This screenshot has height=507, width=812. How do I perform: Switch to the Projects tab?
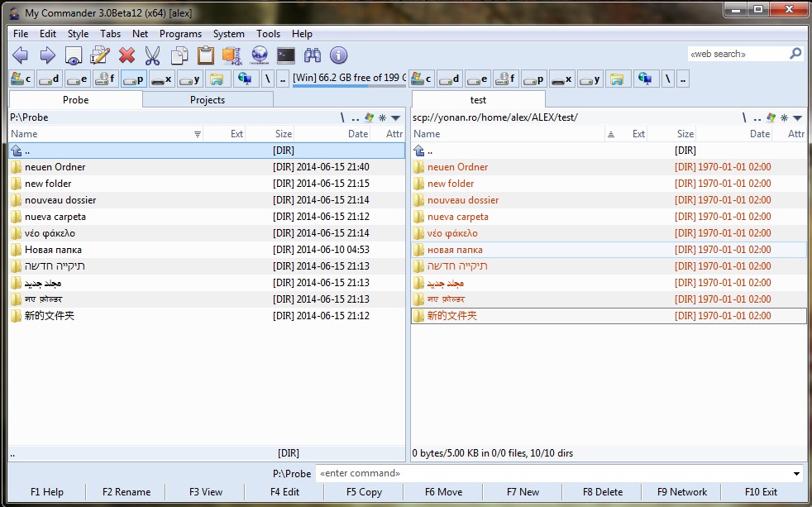click(208, 99)
